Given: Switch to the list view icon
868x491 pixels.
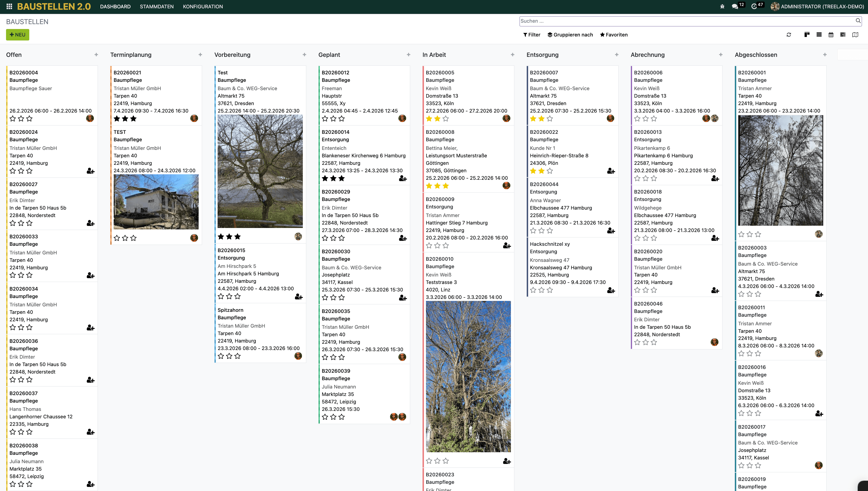Looking at the screenshot, I should click(x=819, y=35).
